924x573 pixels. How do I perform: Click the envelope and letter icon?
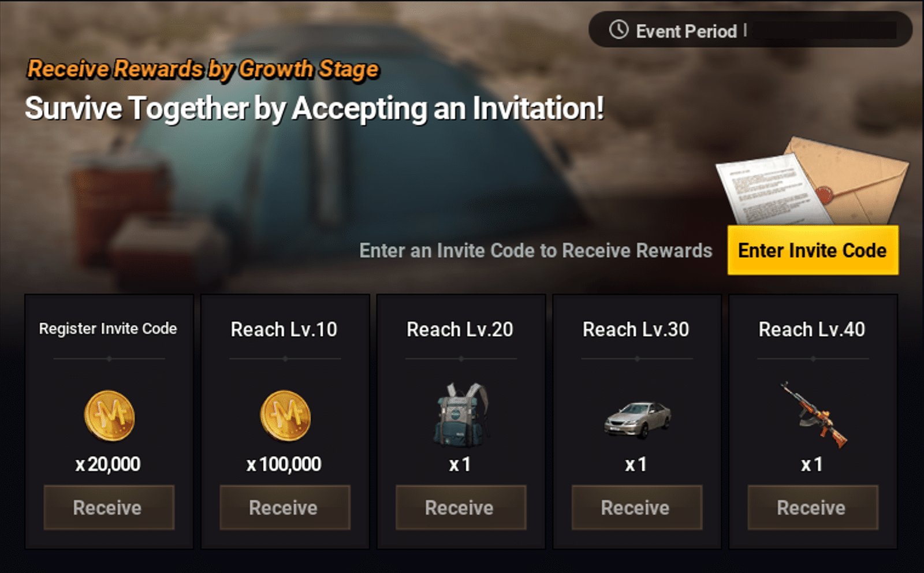[x=812, y=181]
